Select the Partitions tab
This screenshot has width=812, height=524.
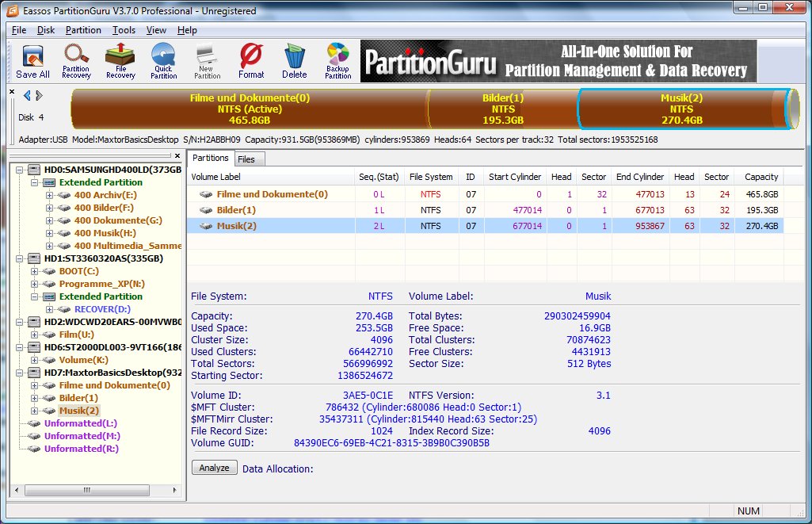point(210,158)
